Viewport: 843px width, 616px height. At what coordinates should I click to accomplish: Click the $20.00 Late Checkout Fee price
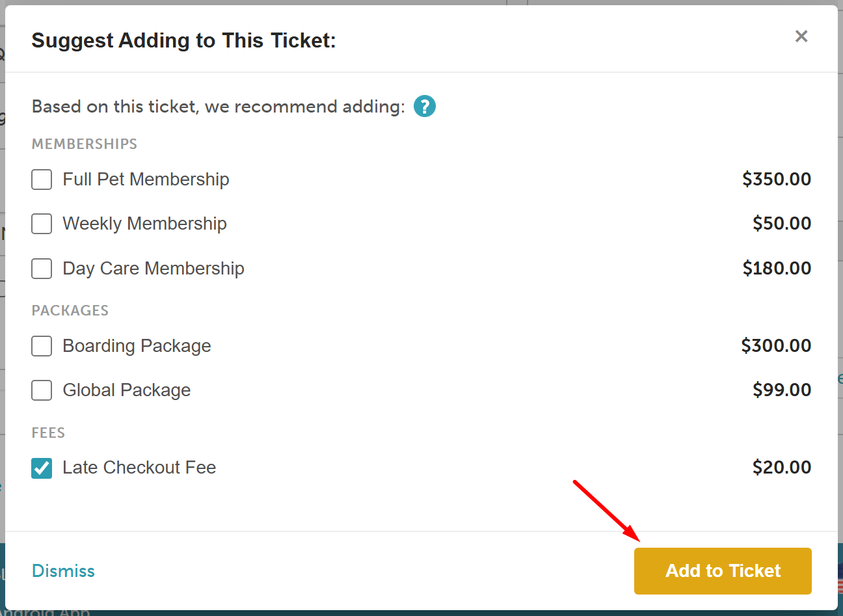tap(782, 467)
